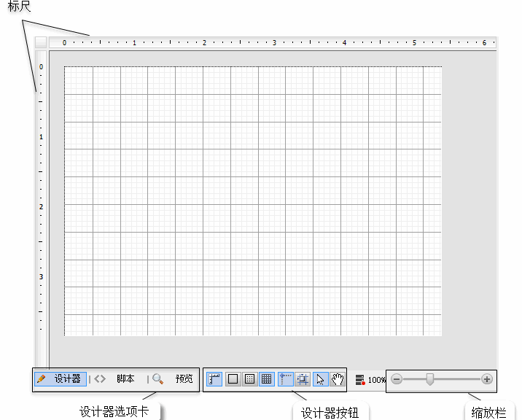
Task: Toggle the snap-to-grid button
Action: point(303,379)
